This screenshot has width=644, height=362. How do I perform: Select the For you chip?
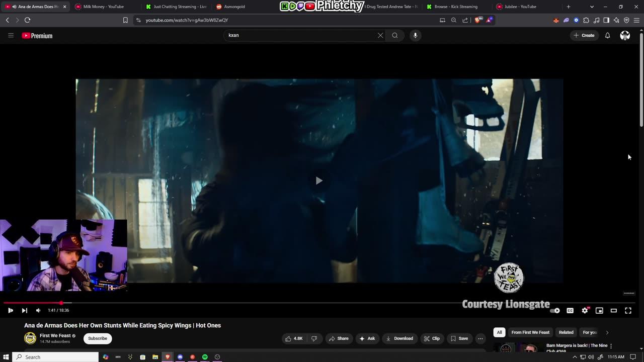pos(589,332)
